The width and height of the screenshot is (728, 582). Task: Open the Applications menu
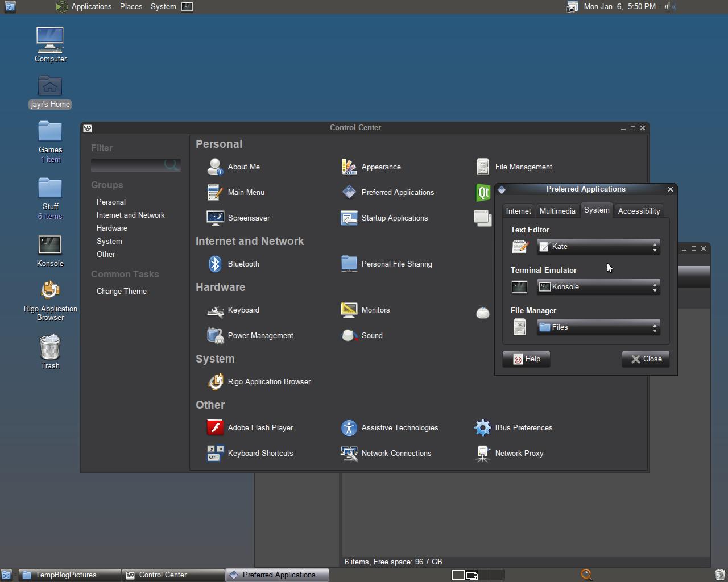pos(92,6)
